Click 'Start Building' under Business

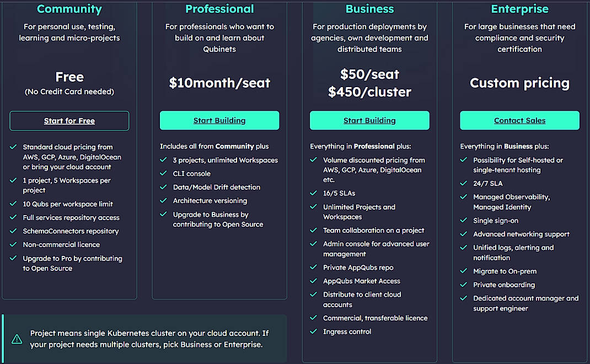369,120
